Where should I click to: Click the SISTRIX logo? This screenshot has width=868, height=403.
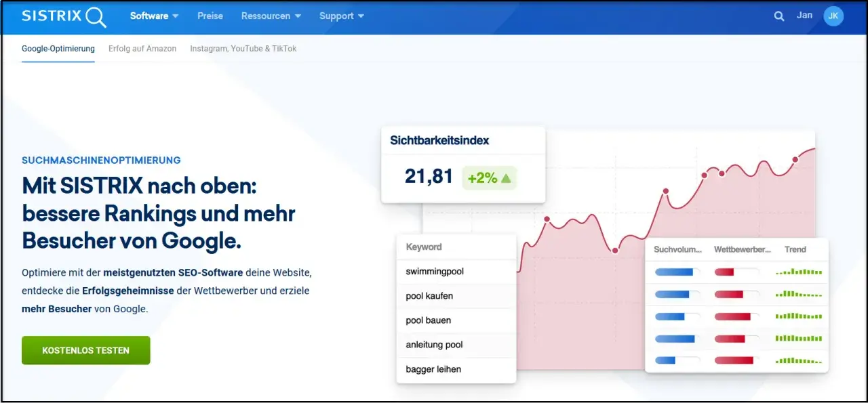click(64, 16)
